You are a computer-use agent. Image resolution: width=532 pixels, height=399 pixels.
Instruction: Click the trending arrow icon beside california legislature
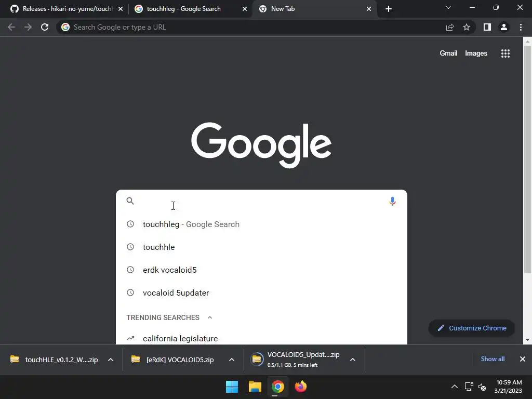point(130,338)
